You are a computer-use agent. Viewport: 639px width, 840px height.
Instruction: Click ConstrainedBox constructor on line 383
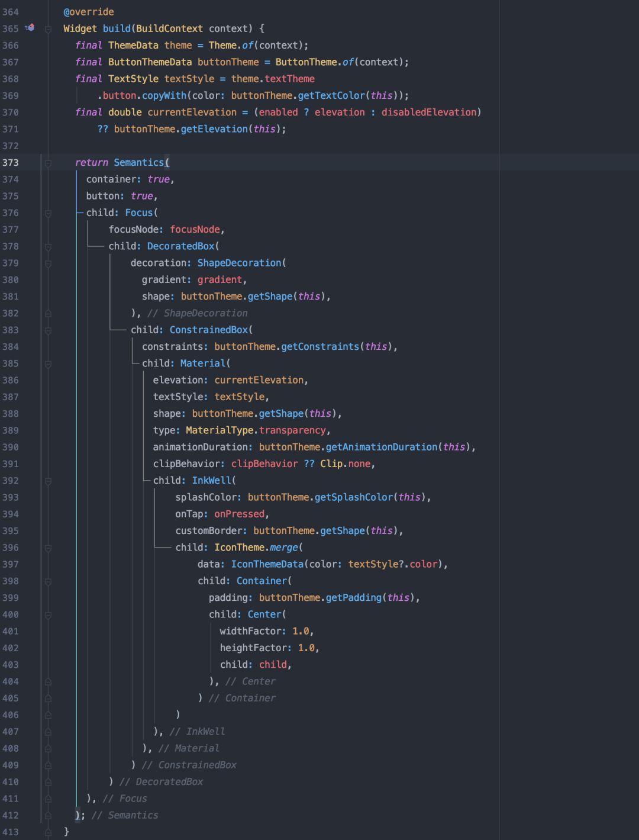tap(208, 330)
